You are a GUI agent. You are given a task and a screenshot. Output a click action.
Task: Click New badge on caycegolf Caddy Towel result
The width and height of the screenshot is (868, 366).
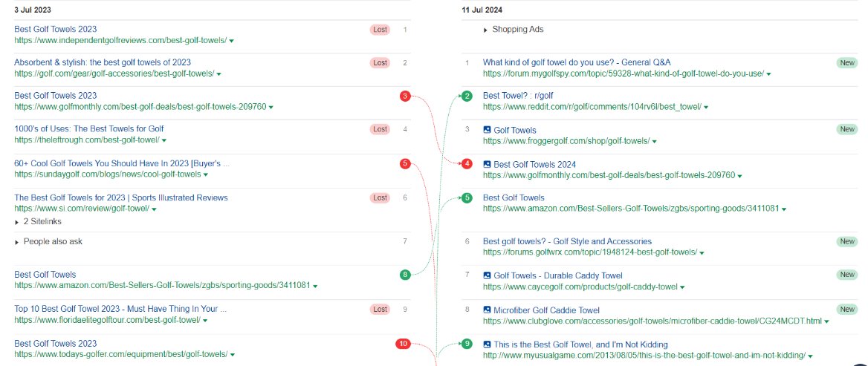click(847, 275)
